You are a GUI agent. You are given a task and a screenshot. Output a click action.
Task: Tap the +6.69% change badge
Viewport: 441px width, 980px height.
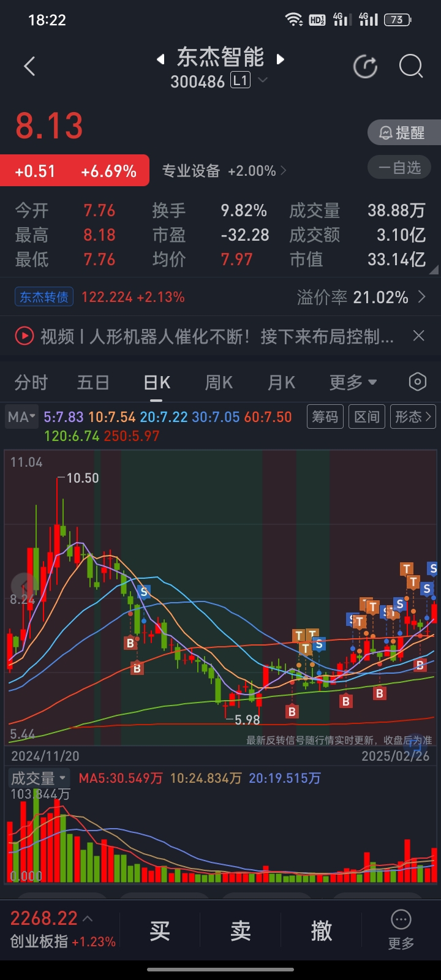108,171
